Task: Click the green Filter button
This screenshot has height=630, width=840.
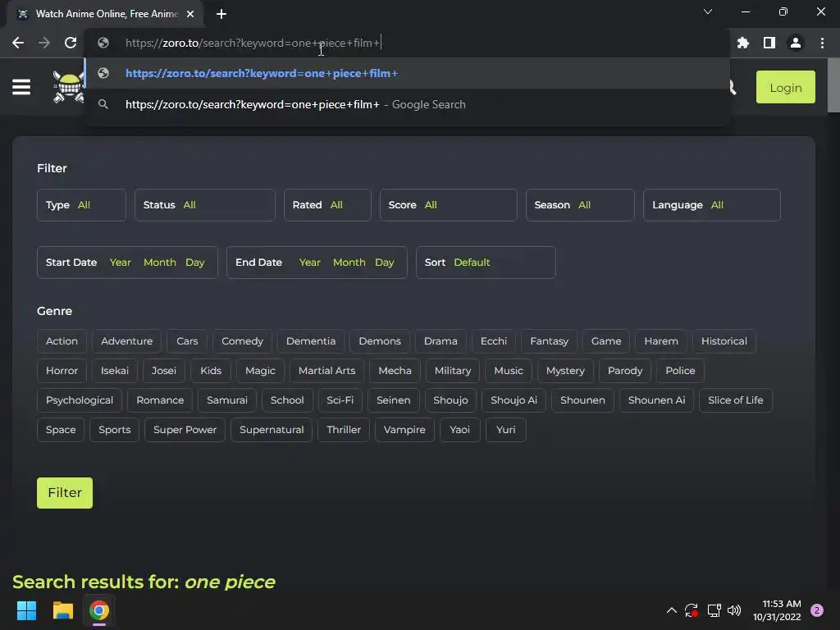Action: click(65, 493)
